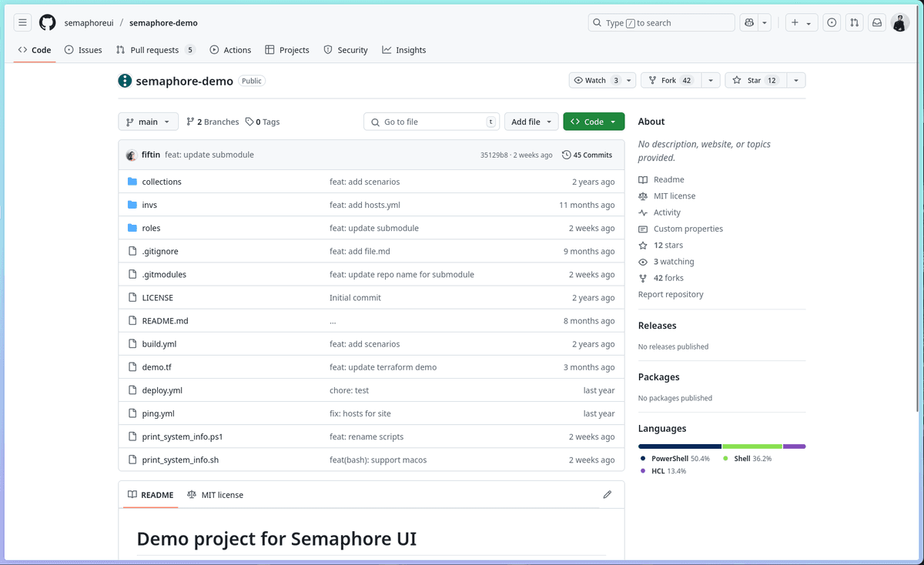
Task: Switch to the Issues tab
Action: 83,50
